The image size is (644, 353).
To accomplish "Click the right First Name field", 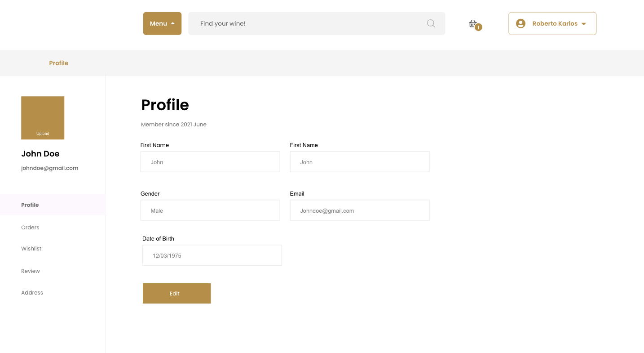I will pyautogui.click(x=360, y=162).
